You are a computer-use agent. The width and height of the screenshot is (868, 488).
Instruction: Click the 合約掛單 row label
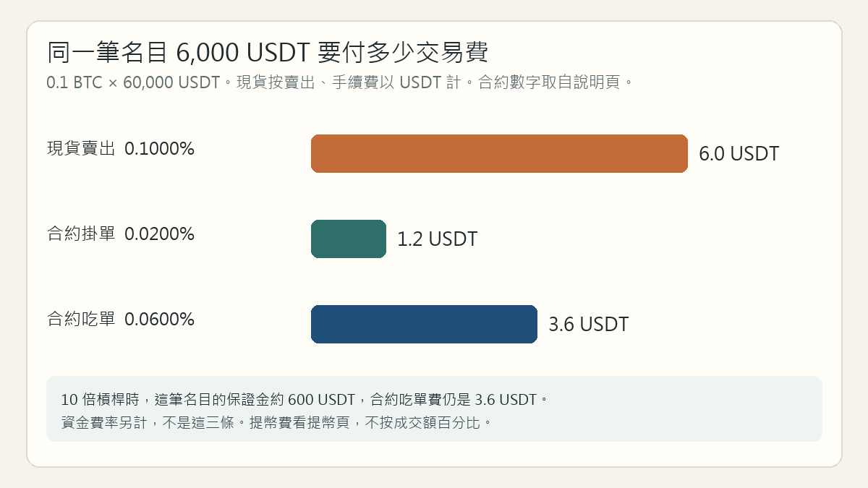(81, 234)
